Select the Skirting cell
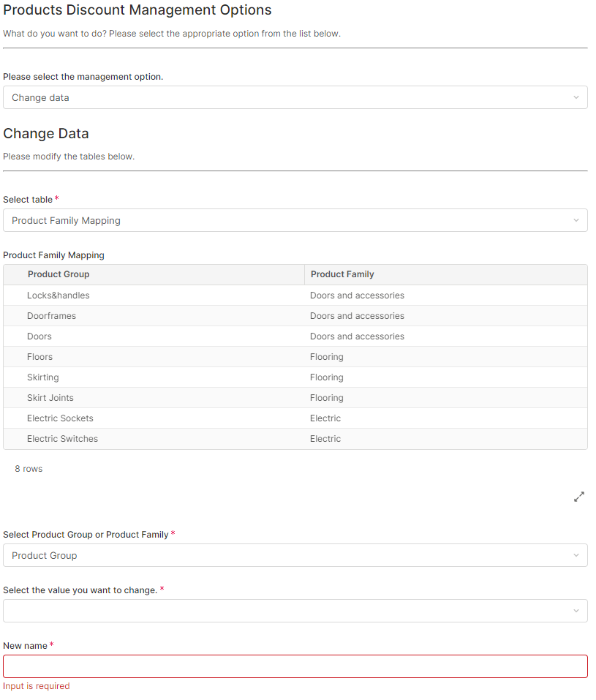 (154, 377)
